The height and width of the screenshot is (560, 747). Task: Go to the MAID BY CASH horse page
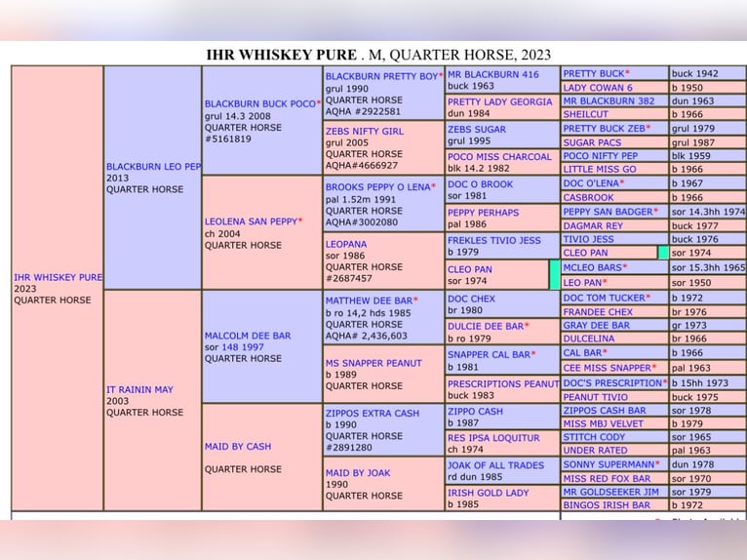pos(238,447)
